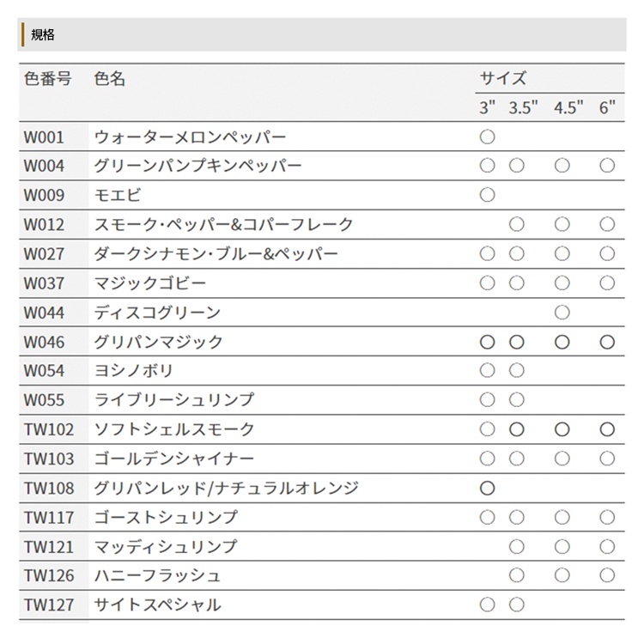Screen dimensions: 644x644
Task: Choose the 3" circle for TW108 グリパンレッド
Action: point(488,488)
